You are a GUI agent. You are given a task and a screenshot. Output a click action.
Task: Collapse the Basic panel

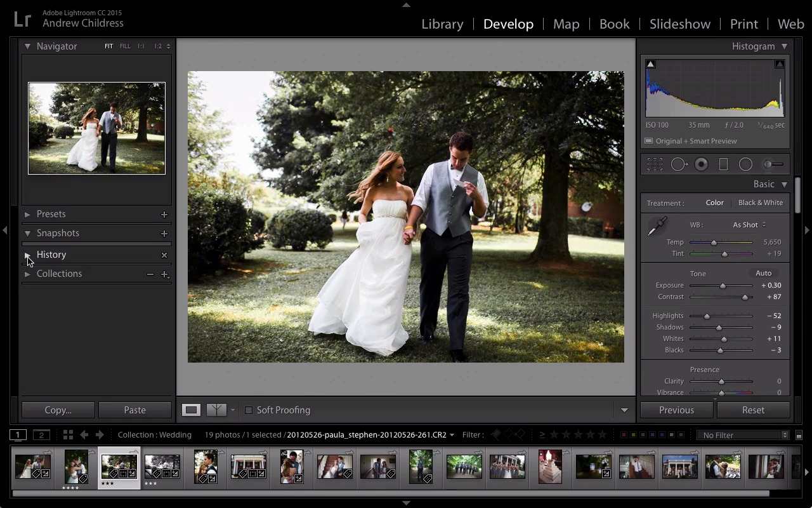tap(784, 184)
